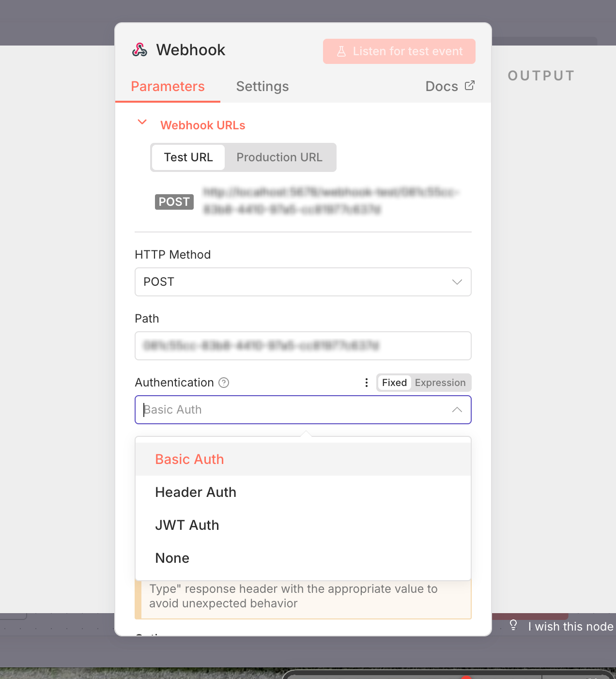This screenshot has height=679, width=616.
Task: Set Authentication mode to Expression
Action: [x=440, y=383]
